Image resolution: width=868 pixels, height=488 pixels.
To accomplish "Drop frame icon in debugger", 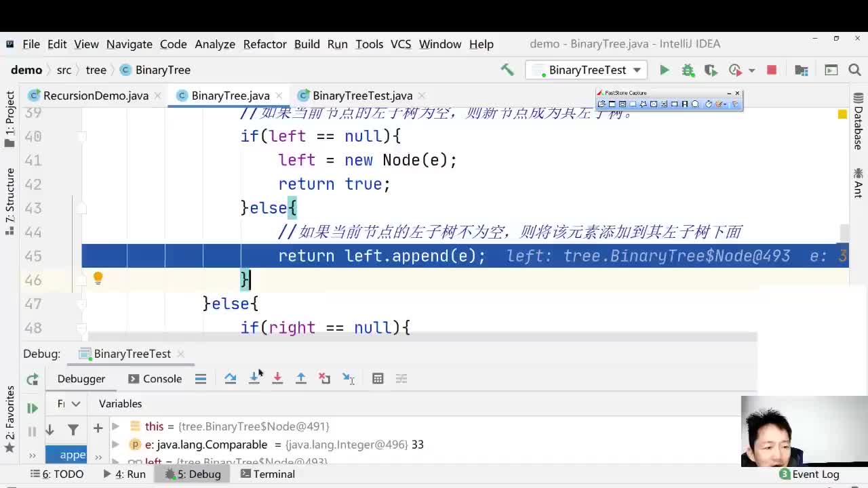I will tap(325, 379).
